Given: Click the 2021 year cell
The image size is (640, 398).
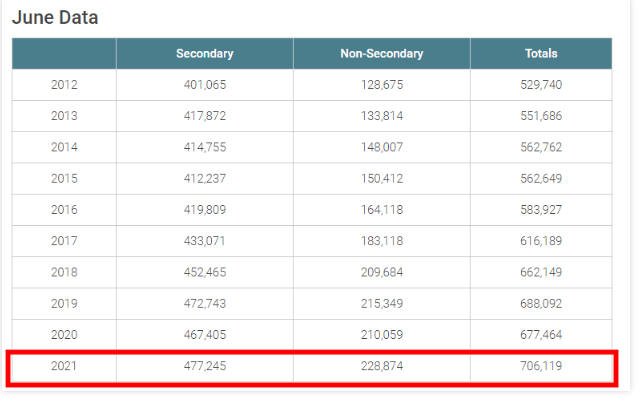Looking at the screenshot, I should click(64, 366).
